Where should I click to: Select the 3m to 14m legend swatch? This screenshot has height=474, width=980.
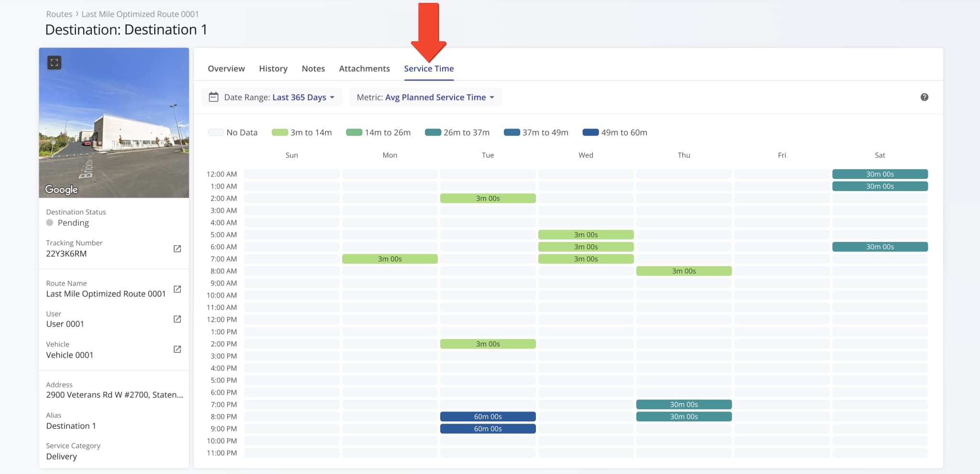(x=279, y=132)
